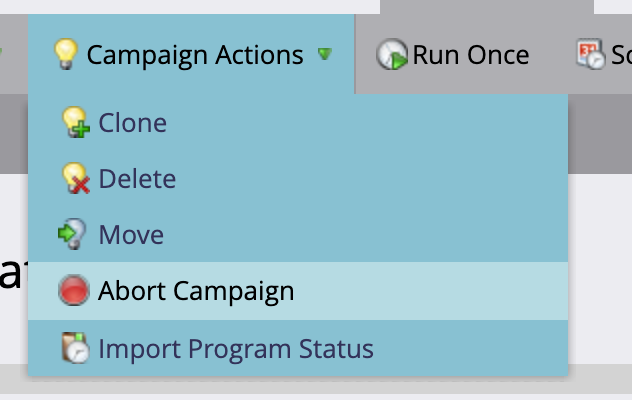Click the Run Once clock-play icon

tap(392, 54)
